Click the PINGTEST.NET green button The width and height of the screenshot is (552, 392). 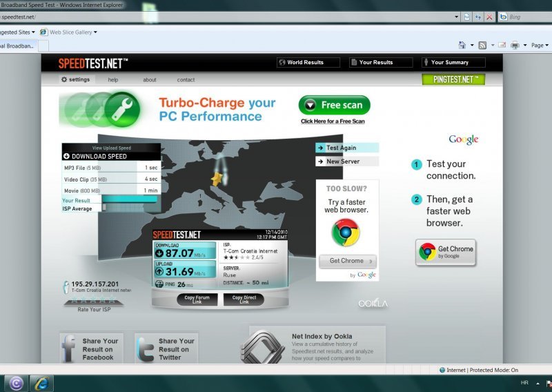pos(453,79)
